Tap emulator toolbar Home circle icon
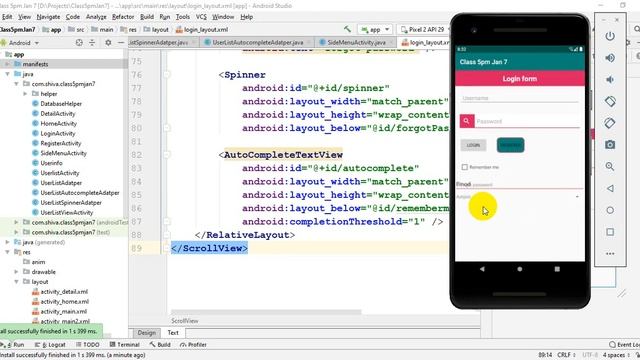Image resolution: width=640 pixels, height=360 pixels. (x=610, y=210)
